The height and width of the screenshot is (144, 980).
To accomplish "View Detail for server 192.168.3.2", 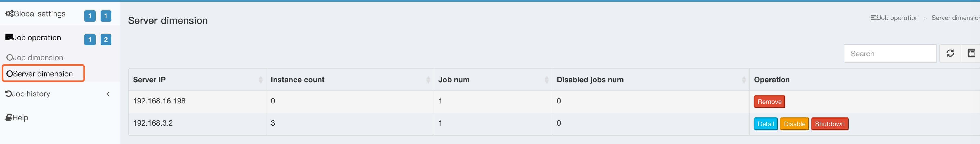I will (x=765, y=124).
